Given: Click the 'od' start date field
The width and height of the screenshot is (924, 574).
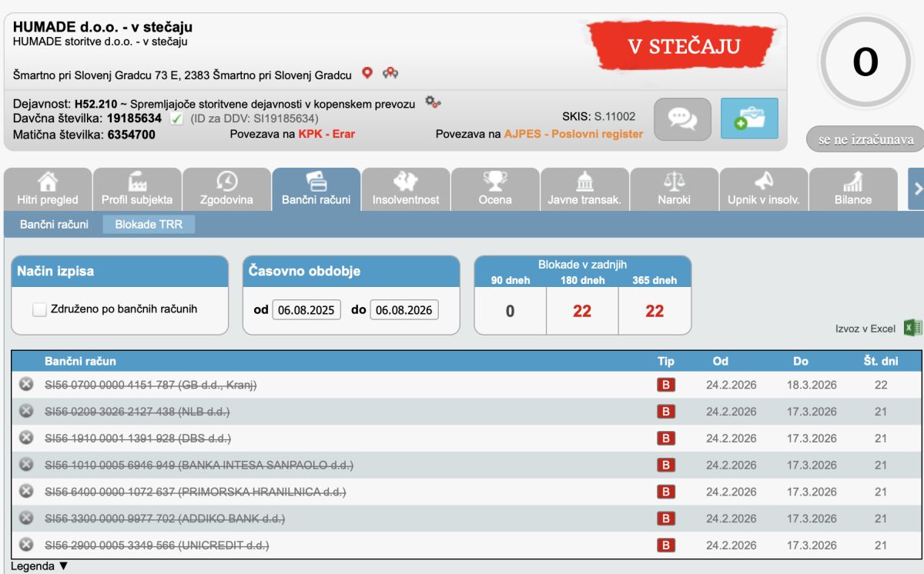Looking at the screenshot, I should coord(306,310).
